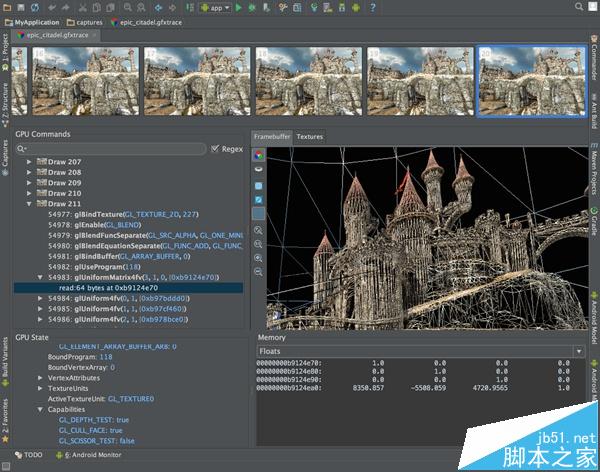Click the navigate Forward arrow icon
The image size is (600, 472).
(172, 7)
